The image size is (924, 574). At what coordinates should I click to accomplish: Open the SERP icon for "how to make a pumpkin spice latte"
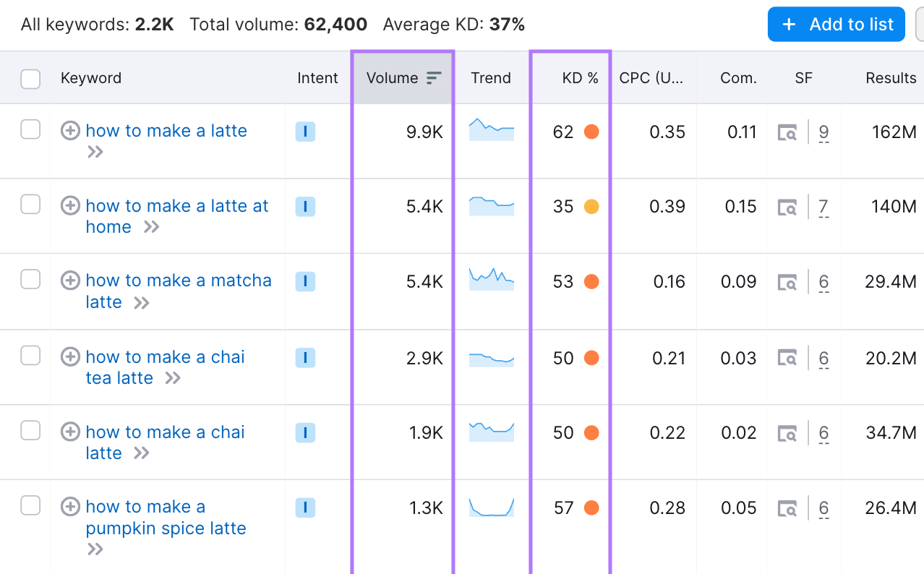tap(787, 507)
